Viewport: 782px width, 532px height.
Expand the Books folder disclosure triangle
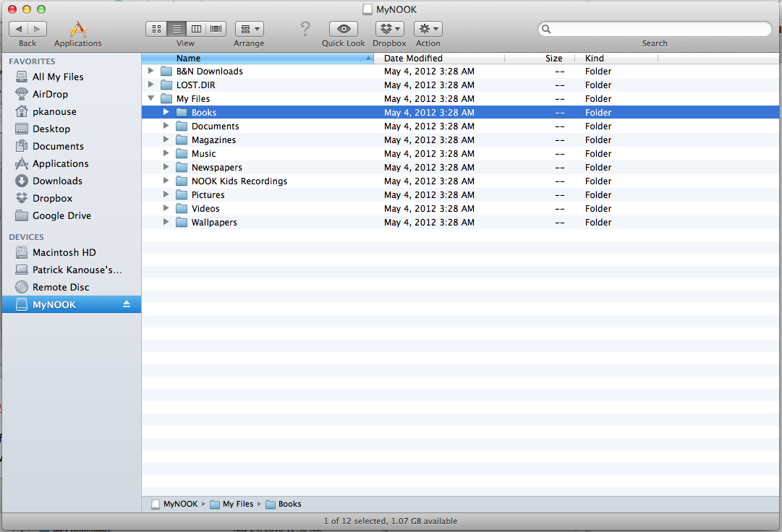(166, 112)
